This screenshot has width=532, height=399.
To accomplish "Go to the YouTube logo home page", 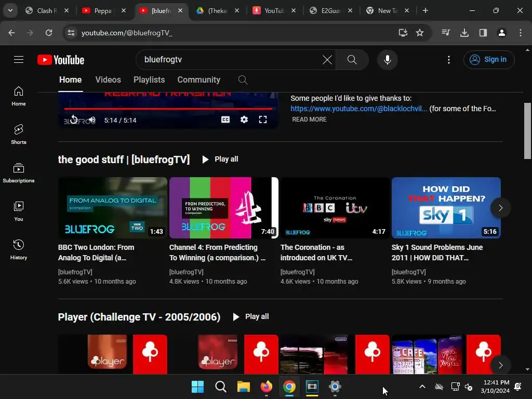I will (61, 60).
